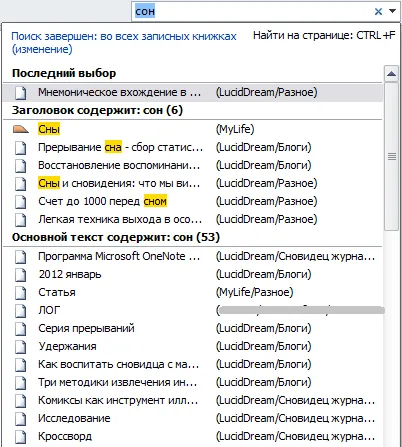Viewport: 402px width, 447px height.
Task: Open 'Счет до 1000 перед сном' page
Action: tap(193, 201)
